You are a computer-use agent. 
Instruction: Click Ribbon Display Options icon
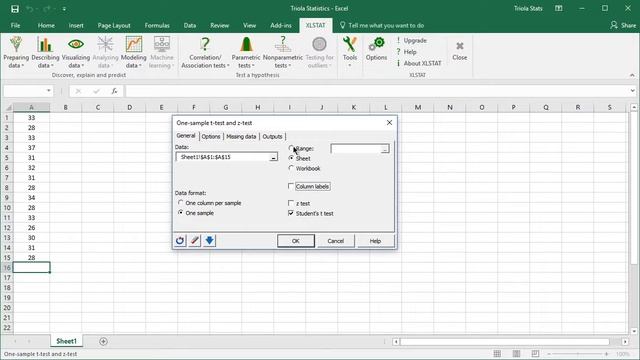559,8
